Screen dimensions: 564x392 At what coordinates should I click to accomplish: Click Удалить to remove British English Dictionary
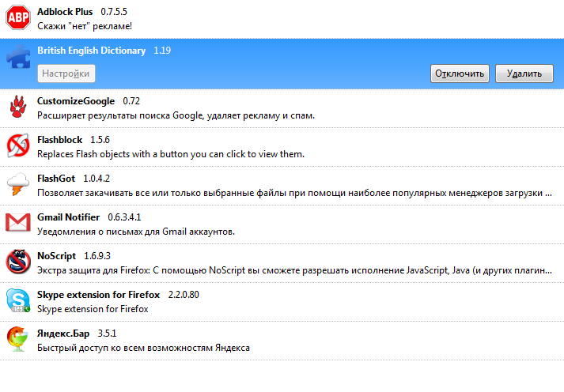524,73
